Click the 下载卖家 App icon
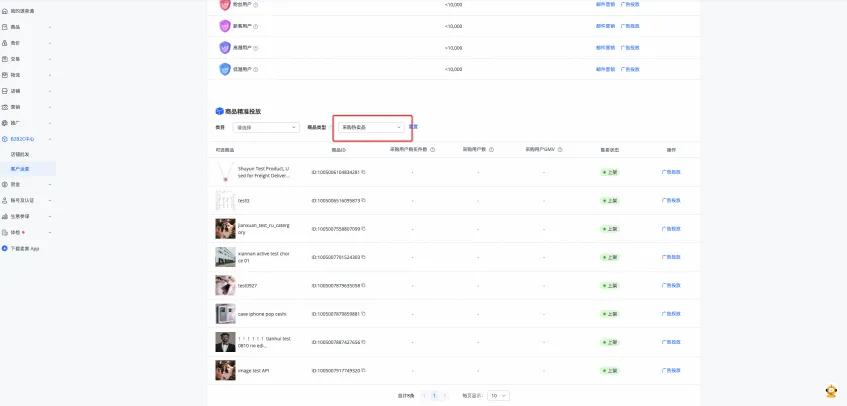This screenshot has height=406, width=847. pos(5,248)
